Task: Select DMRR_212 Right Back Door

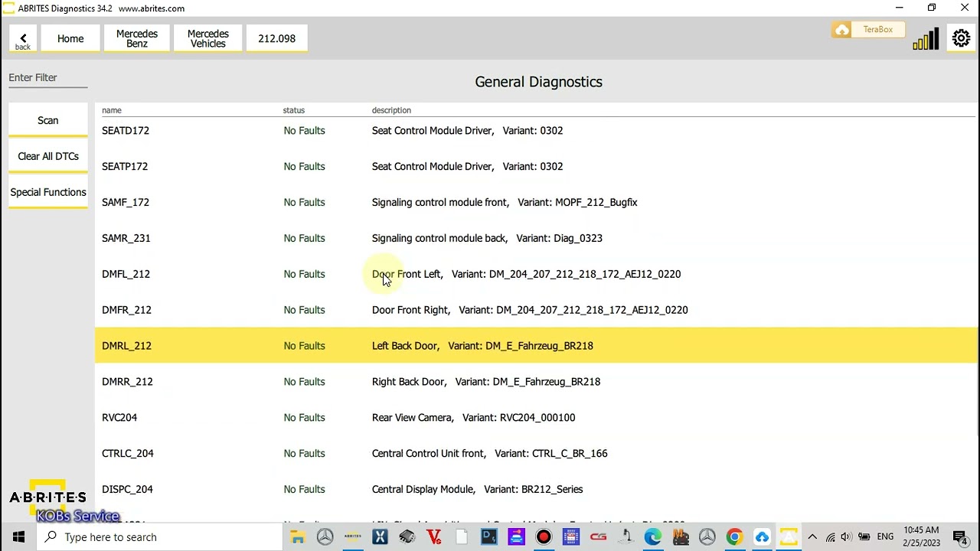Action: pyautogui.click(x=536, y=382)
